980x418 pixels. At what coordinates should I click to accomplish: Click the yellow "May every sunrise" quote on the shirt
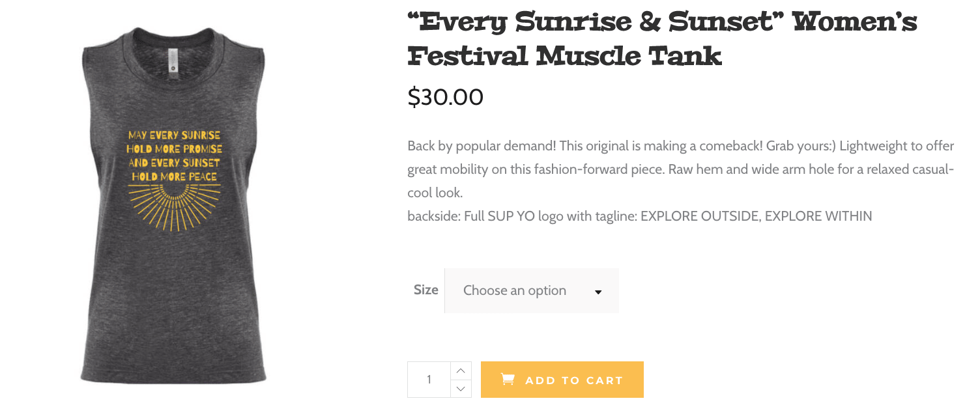tap(174, 156)
